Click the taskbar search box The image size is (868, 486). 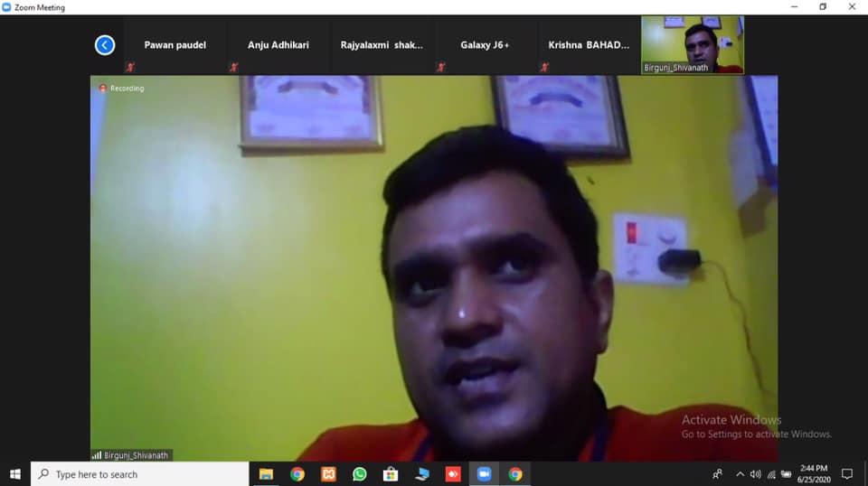click(140, 474)
